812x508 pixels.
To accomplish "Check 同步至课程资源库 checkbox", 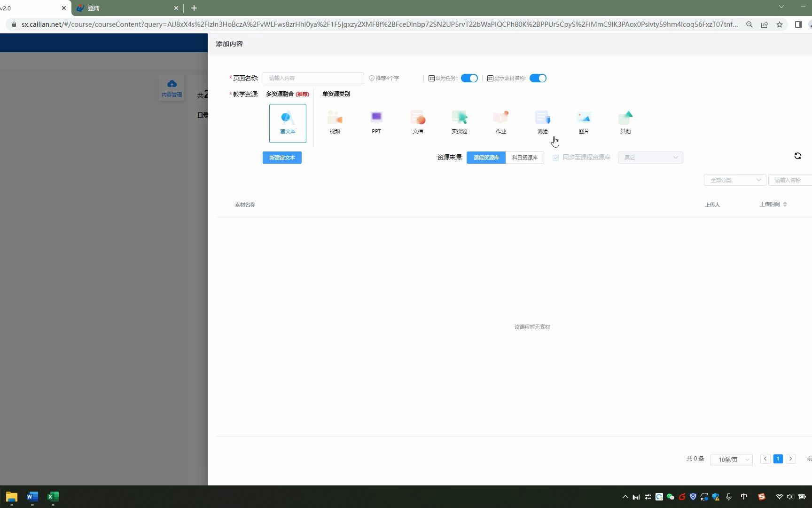I will pos(555,158).
